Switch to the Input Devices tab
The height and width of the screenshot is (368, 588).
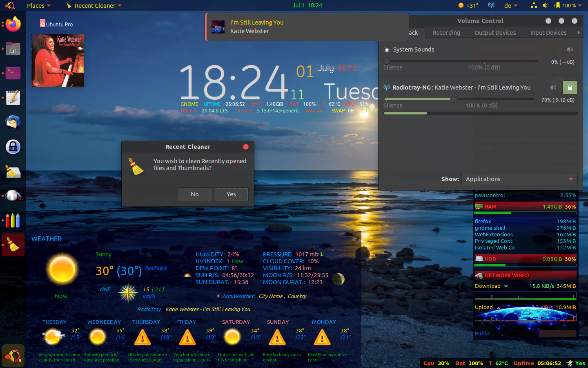[548, 33]
